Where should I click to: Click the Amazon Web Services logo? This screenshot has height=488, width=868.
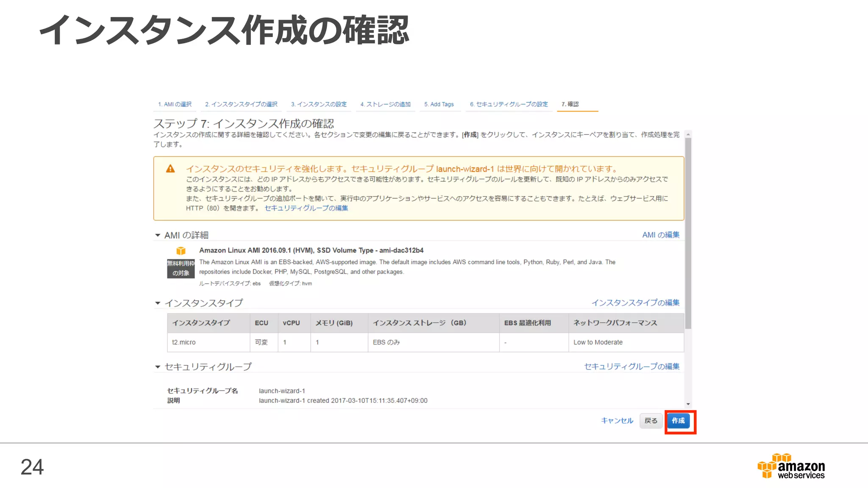[x=791, y=466]
